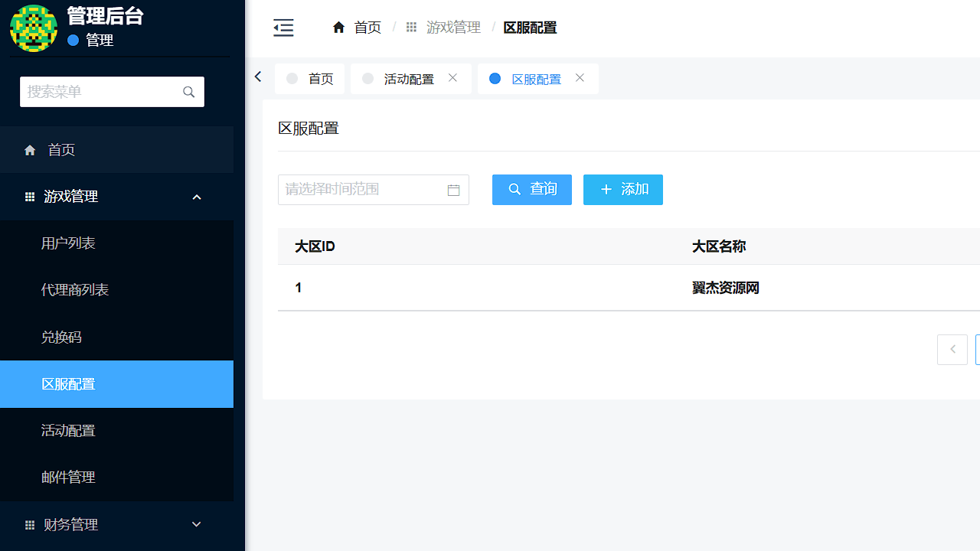This screenshot has height=551, width=980.
Task: Click the admin avatar logo at top left
Action: 34,28
